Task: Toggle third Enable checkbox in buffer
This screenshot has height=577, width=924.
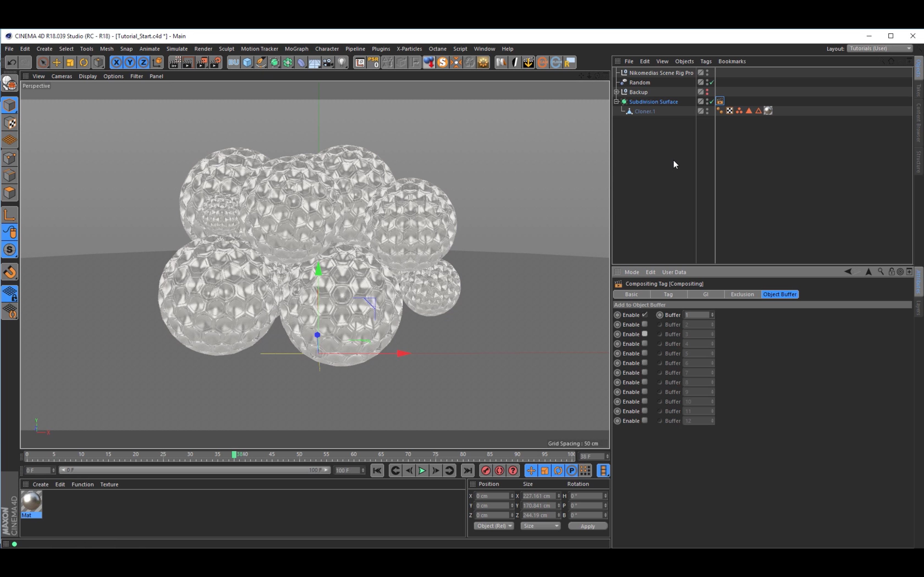Action: 644,334
